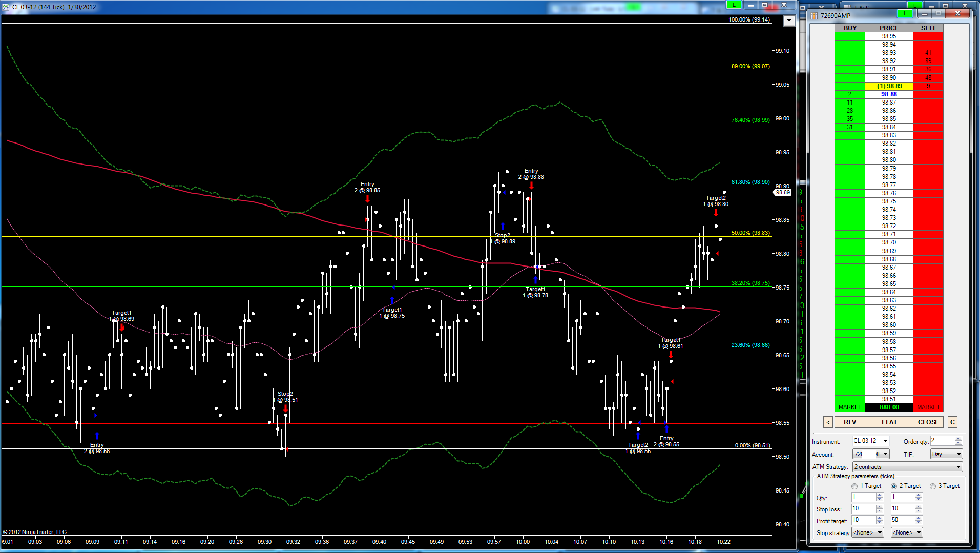Click the 10:00 label on the chart time axis
This screenshot has width=980, height=553.
click(x=523, y=542)
